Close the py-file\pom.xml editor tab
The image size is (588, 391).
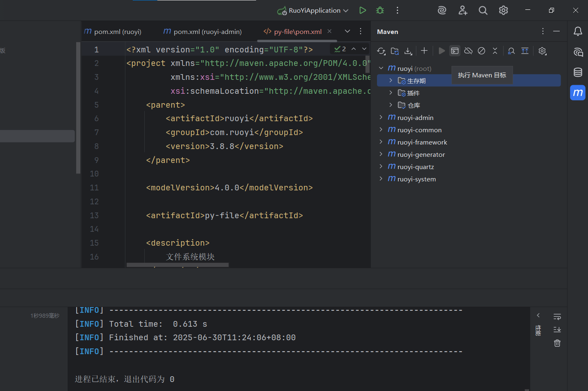tap(329, 31)
